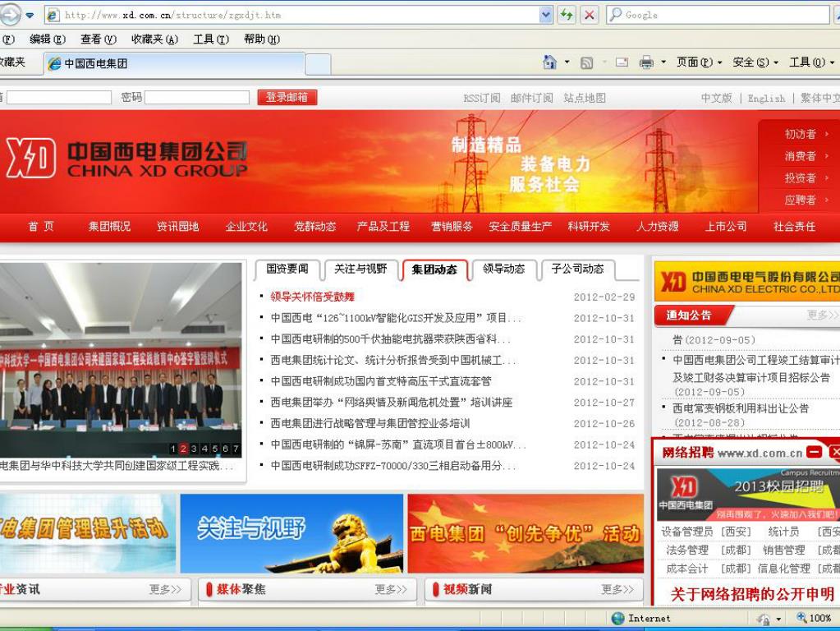Minimize the 网络招聘 popup panel
840x631 pixels.
pyautogui.click(x=815, y=452)
